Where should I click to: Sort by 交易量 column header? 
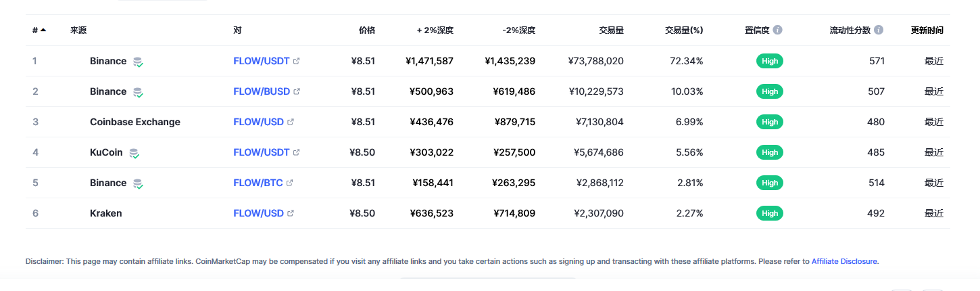(x=611, y=30)
